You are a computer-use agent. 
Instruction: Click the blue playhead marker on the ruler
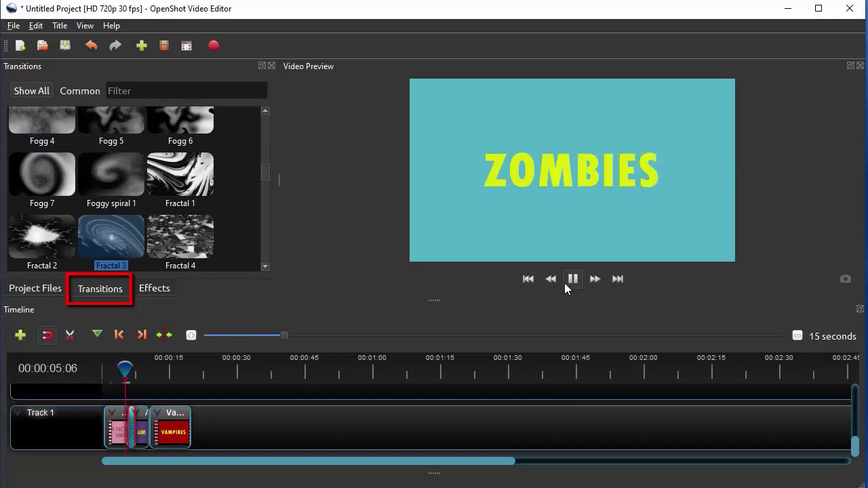pyautogui.click(x=125, y=369)
